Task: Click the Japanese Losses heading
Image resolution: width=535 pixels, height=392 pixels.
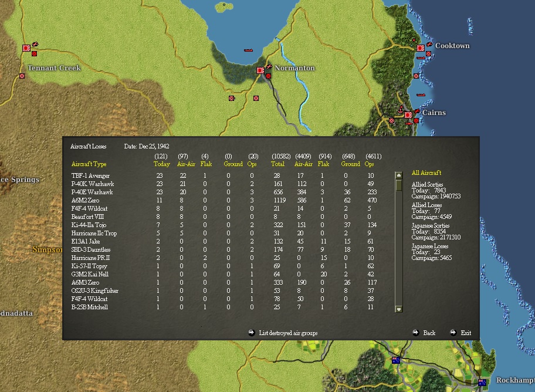Action: pyautogui.click(x=429, y=246)
